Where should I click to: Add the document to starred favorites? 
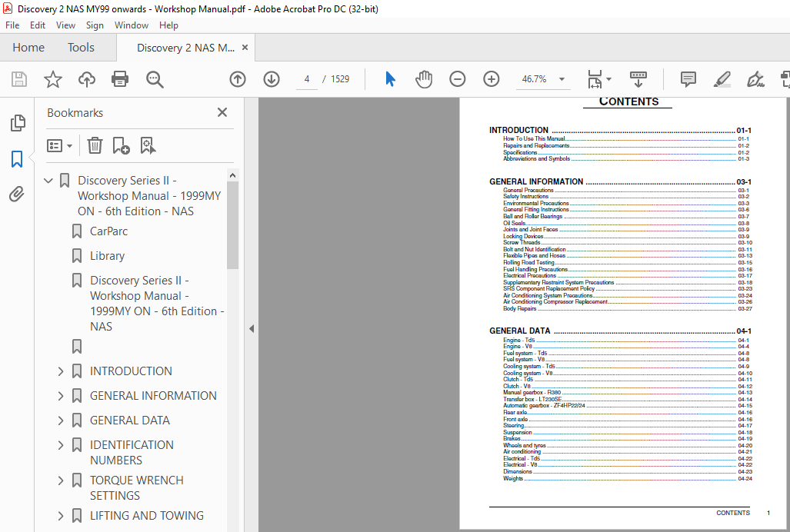53,79
